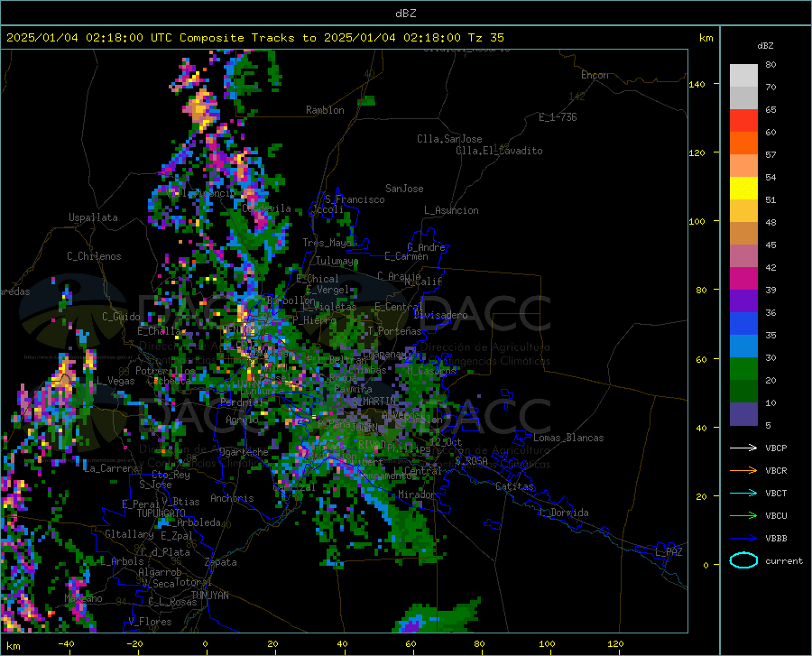Click the 'Gltallary' map label
This screenshot has width=812, height=656.
(129, 534)
